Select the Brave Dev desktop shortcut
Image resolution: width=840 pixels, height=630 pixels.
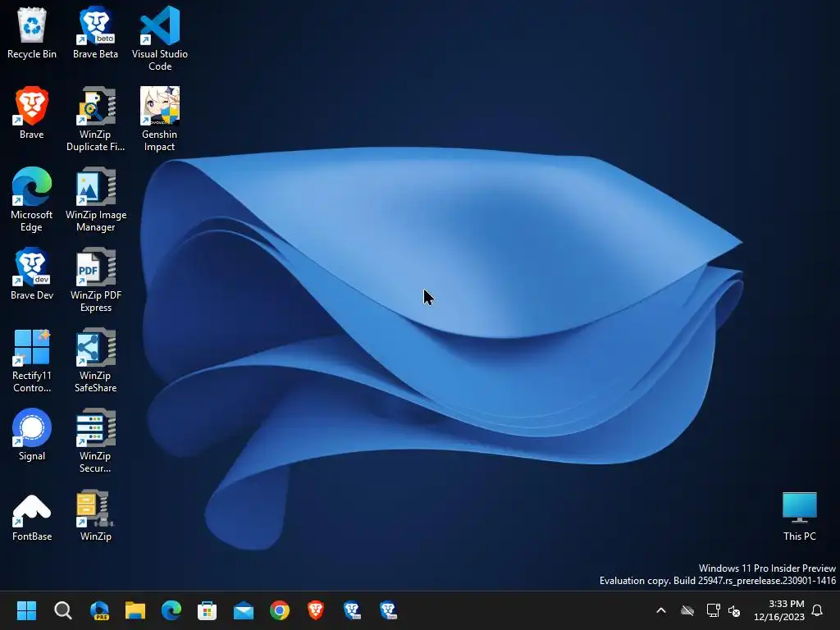tap(32, 274)
